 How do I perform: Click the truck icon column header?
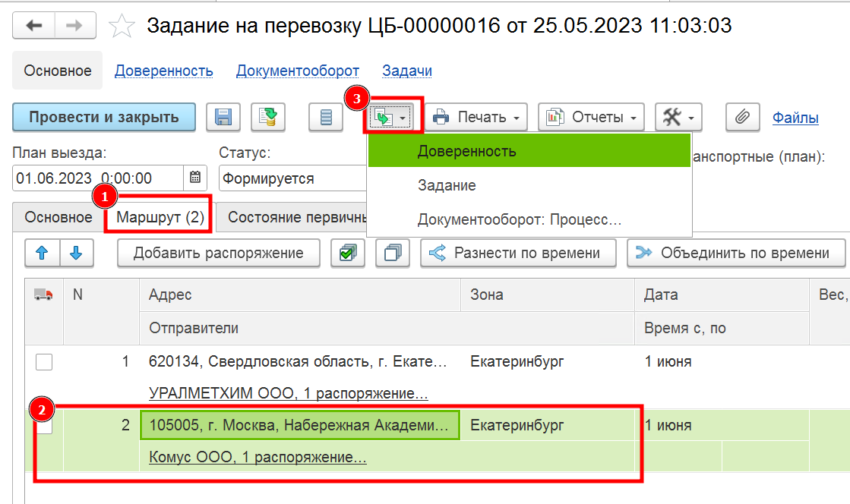tap(44, 295)
